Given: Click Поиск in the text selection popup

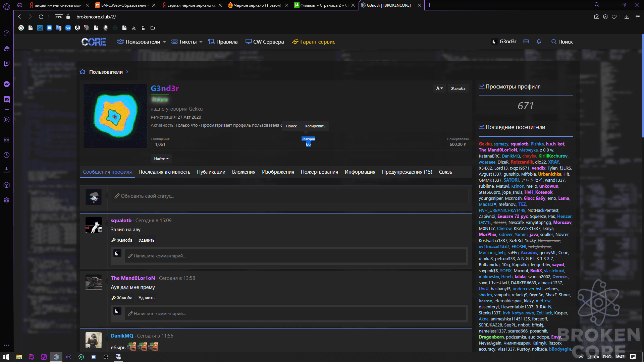Looking at the screenshot, I should pyautogui.click(x=291, y=126).
